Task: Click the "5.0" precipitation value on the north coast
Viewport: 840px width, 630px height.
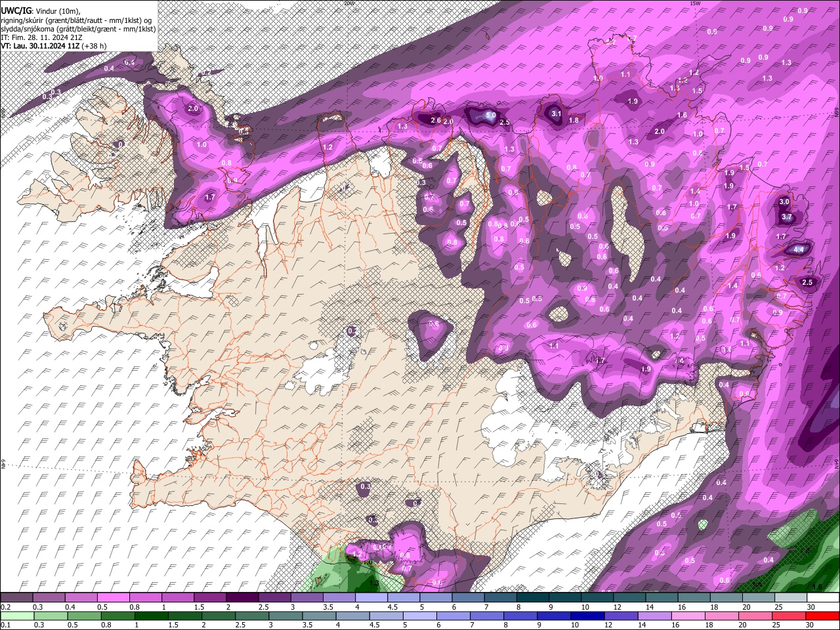Action: [490, 115]
